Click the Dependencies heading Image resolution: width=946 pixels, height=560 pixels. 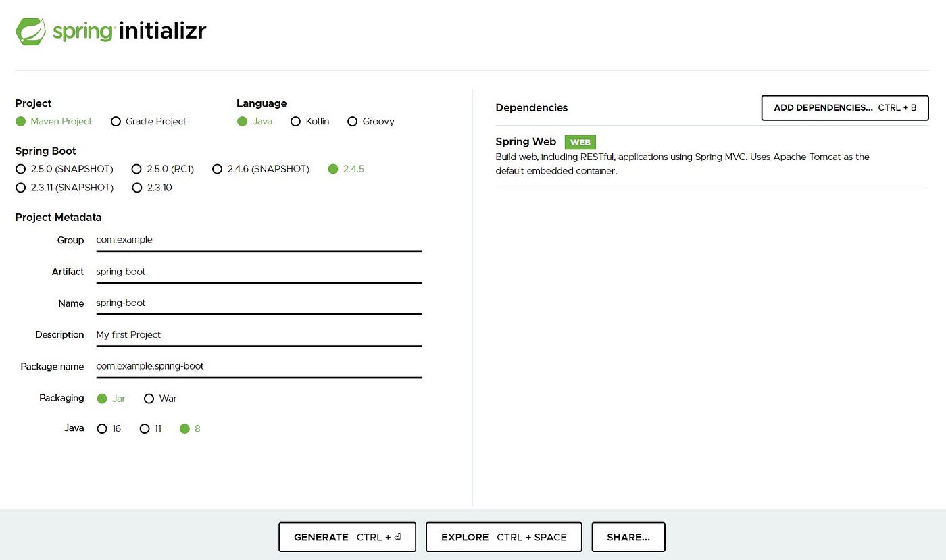tap(532, 108)
